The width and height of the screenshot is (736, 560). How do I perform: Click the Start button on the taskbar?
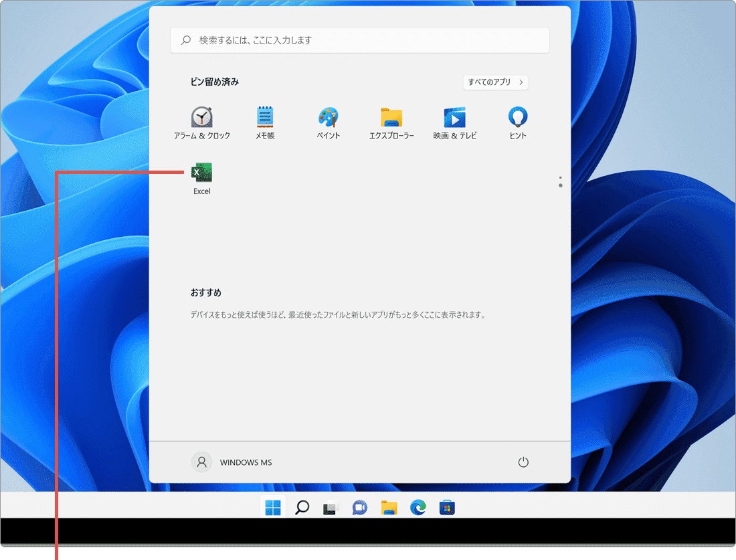click(273, 507)
